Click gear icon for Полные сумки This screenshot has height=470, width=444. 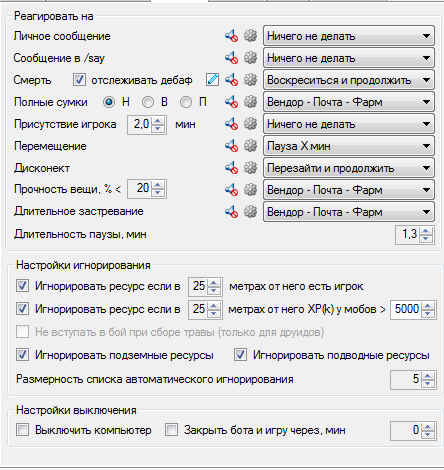[x=250, y=102]
